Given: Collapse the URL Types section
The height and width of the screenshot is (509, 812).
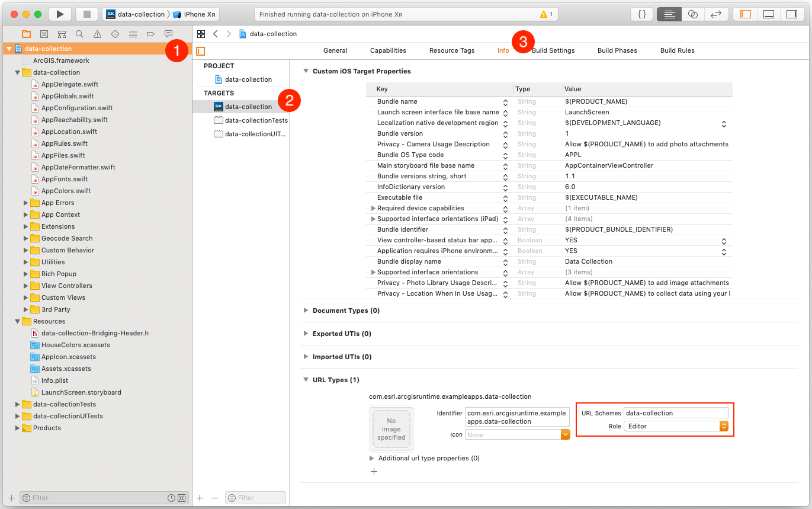Looking at the screenshot, I should tap(306, 380).
